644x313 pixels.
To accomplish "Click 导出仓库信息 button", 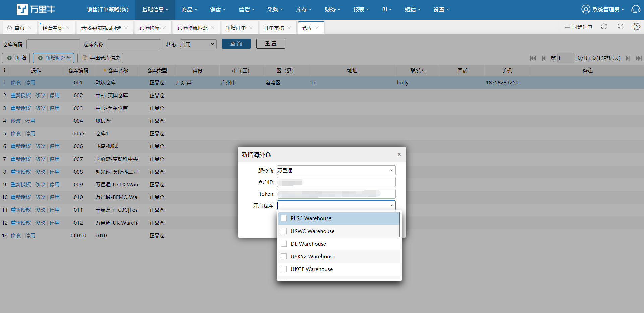I will coord(101,58).
